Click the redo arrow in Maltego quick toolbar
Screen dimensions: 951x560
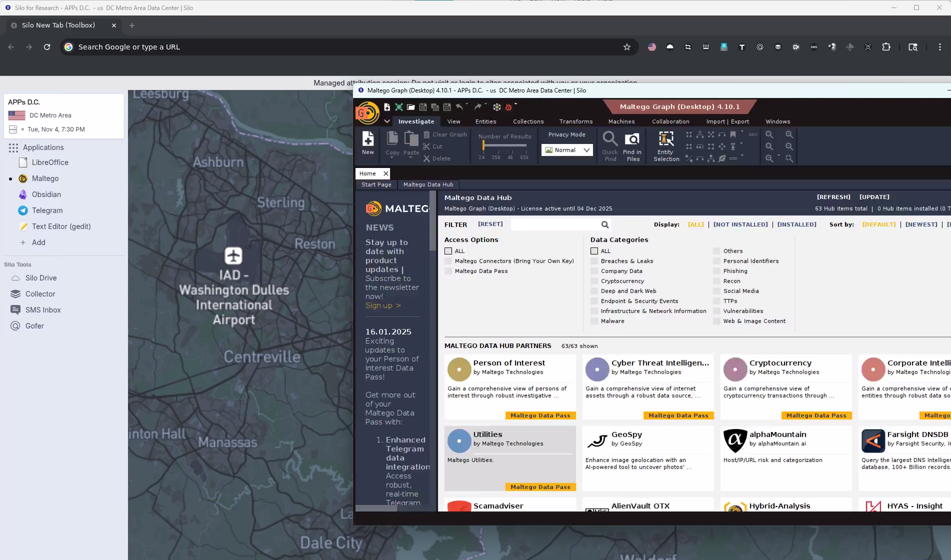478,107
